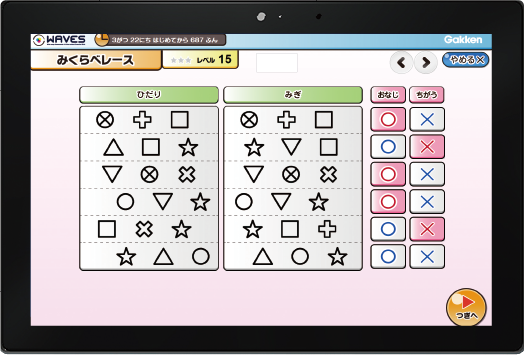Click the Gakken logo
526x360 pixels.
pos(463,40)
